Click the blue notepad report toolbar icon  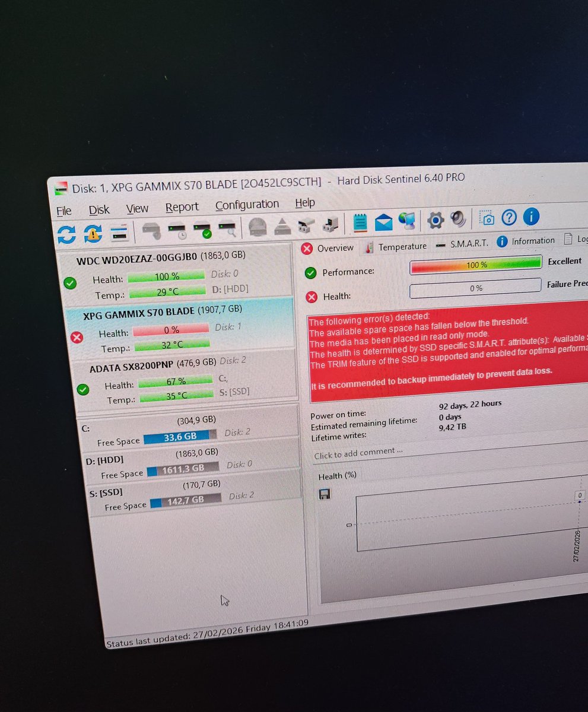click(x=360, y=222)
